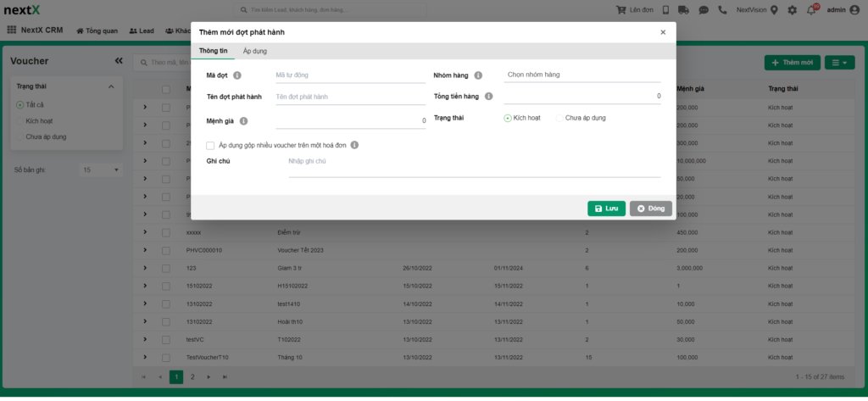
Task: Open the Chọn nhóm hàng dropdown
Action: [x=581, y=75]
